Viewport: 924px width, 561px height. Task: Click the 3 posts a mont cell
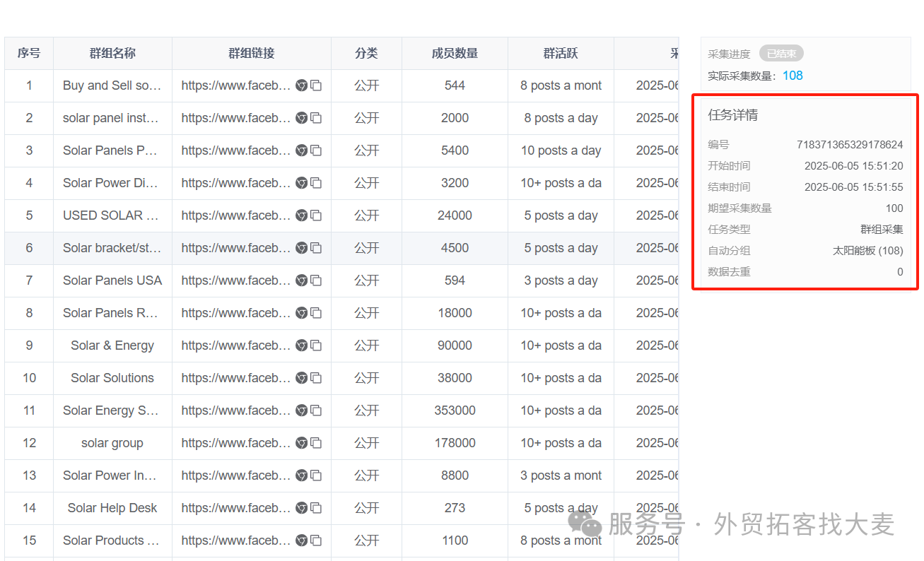point(561,476)
